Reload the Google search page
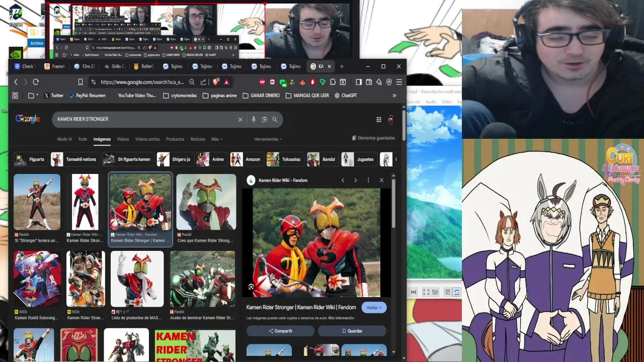Viewport: 644px width, 362px height. [36, 82]
